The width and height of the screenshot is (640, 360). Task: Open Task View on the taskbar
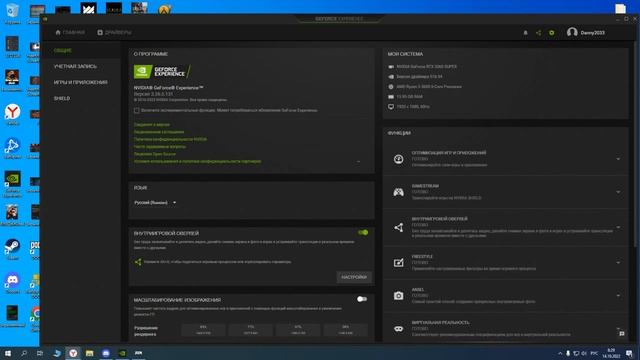click(x=40, y=353)
